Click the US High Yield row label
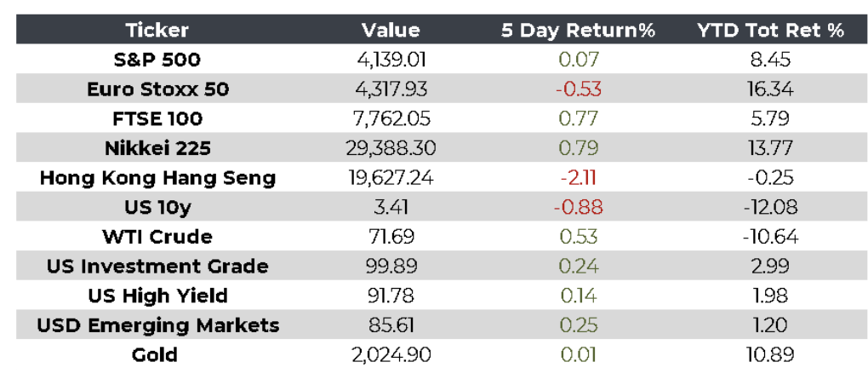868x385 pixels. (x=157, y=296)
